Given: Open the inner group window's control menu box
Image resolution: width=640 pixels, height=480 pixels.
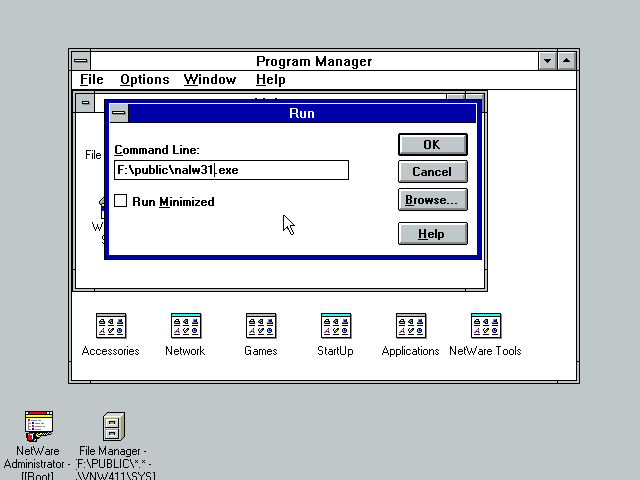Looking at the screenshot, I should (x=85, y=102).
